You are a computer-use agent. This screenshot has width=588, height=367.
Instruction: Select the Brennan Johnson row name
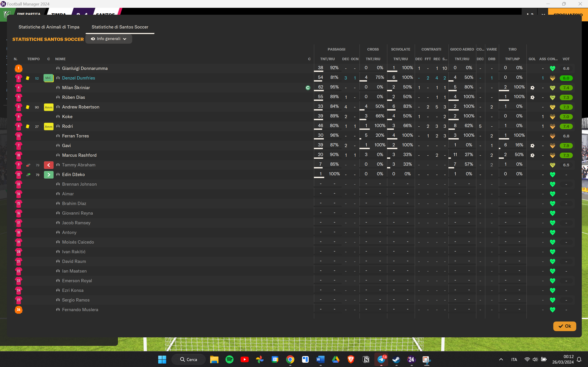coord(79,184)
